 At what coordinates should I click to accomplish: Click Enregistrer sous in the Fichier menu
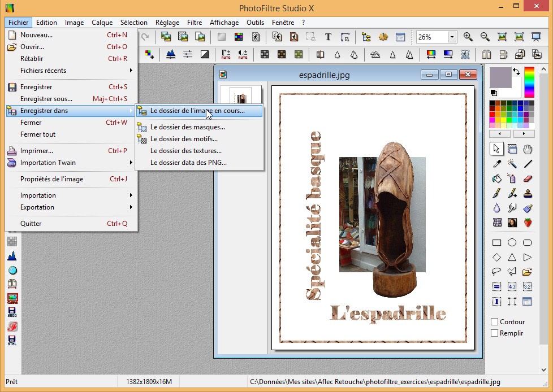[x=72, y=99]
